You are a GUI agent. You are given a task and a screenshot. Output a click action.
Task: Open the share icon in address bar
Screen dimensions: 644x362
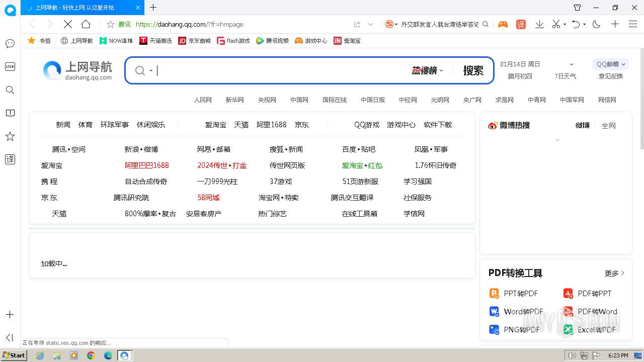coord(357,24)
